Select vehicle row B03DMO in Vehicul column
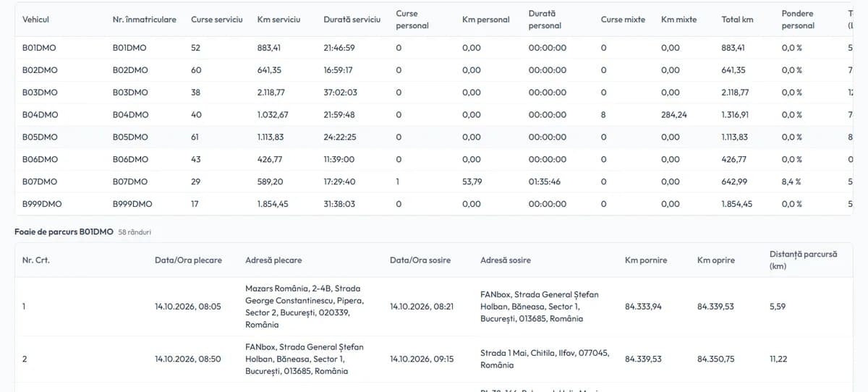The width and height of the screenshot is (868, 392). pyautogui.click(x=40, y=93)
